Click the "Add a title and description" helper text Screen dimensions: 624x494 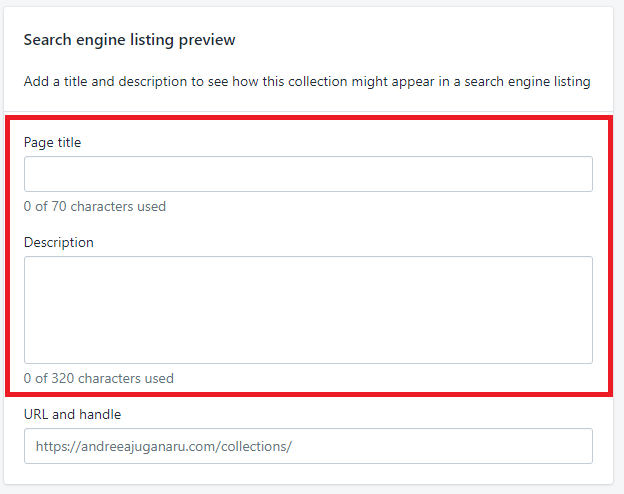110,81
